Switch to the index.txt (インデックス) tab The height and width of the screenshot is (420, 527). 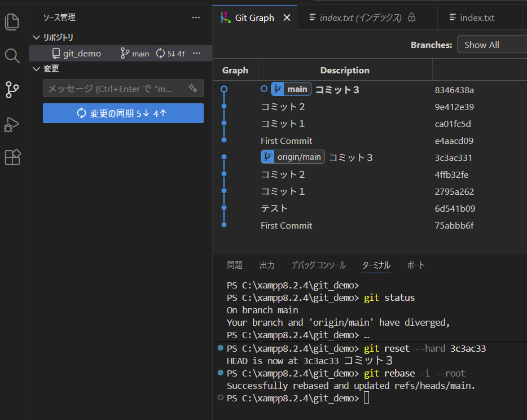(361, 17)
